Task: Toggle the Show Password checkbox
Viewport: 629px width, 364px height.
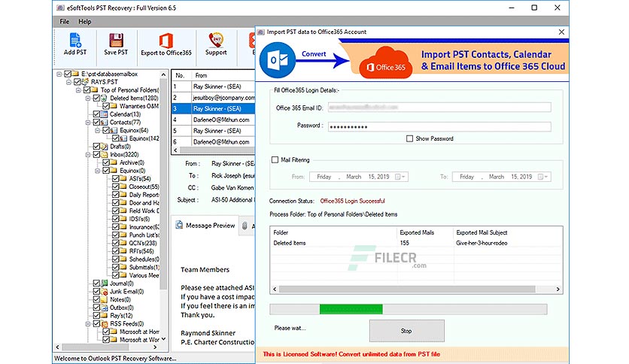Action: tap(409, 138)
